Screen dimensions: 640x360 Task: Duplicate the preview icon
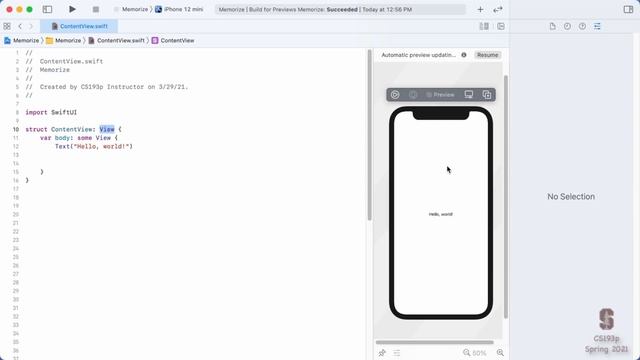487,95
